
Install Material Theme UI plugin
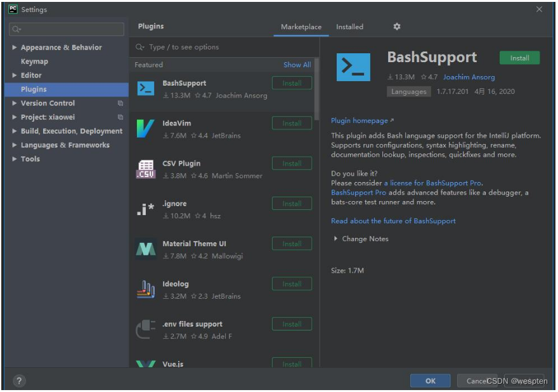pos(292,244)
